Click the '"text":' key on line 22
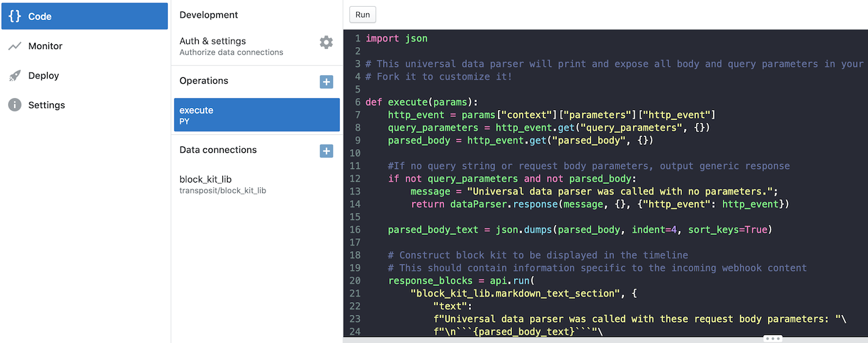This screenshot has height=343, width=868. coord(453,306)
